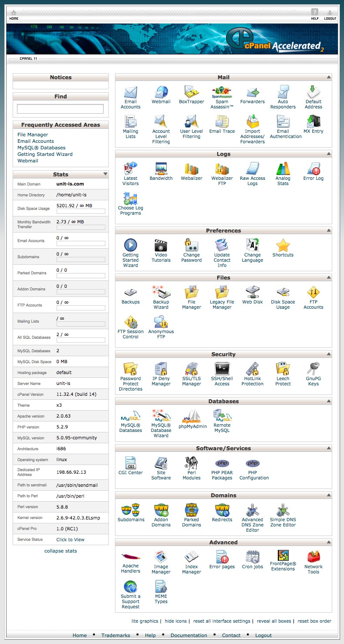Open Getting Started Wizard sidebar link
344x644 pixels.
45,154
